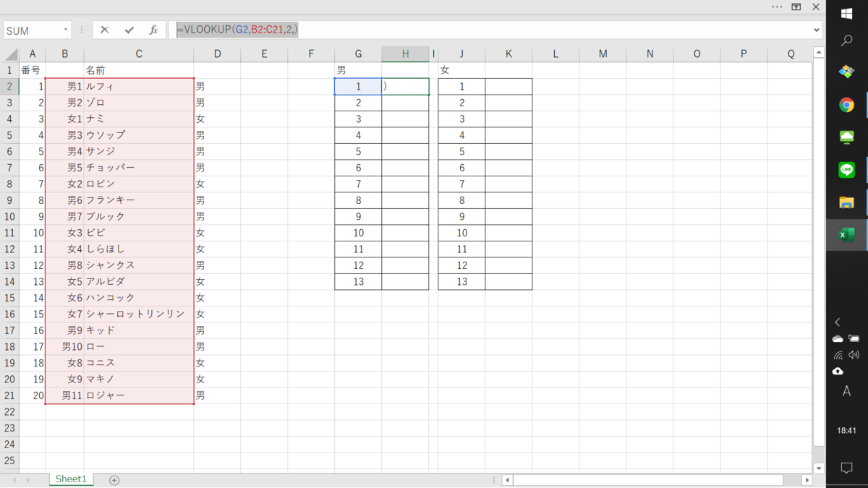Image resolution: width=868 pixels, height=488 pixels.
Task: Open the ribbon display options icon
Action: 796,7
